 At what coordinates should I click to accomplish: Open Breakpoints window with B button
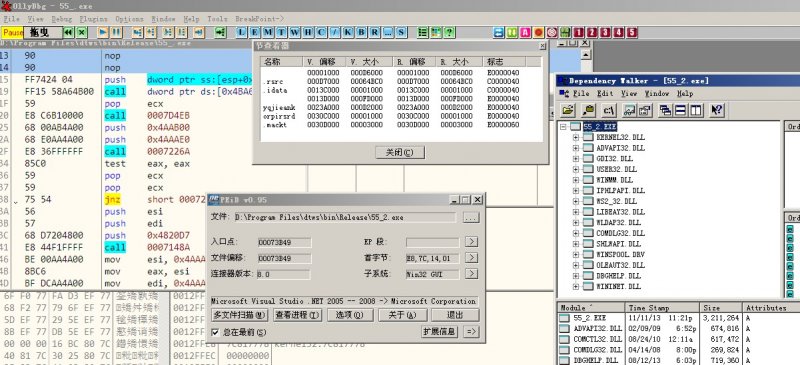tap(361, 33)
